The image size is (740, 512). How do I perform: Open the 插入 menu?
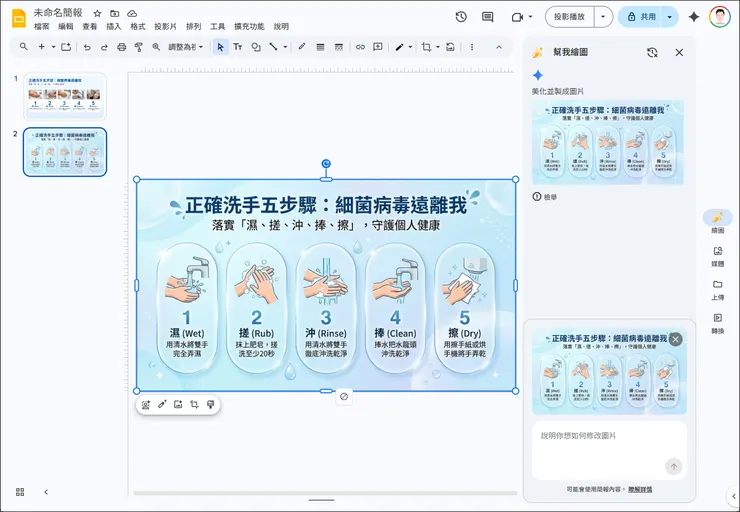pyautogui.click(x=113, y=26)
